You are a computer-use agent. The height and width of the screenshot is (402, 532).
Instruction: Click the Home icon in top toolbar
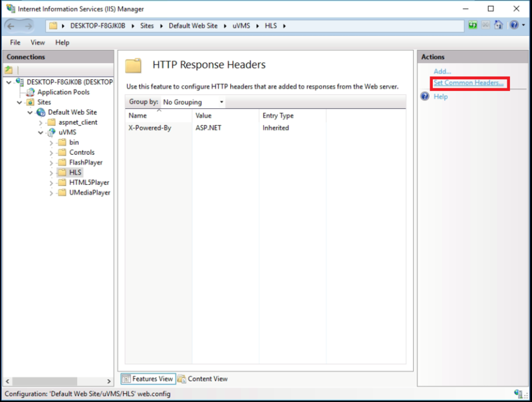click(498, 25)
